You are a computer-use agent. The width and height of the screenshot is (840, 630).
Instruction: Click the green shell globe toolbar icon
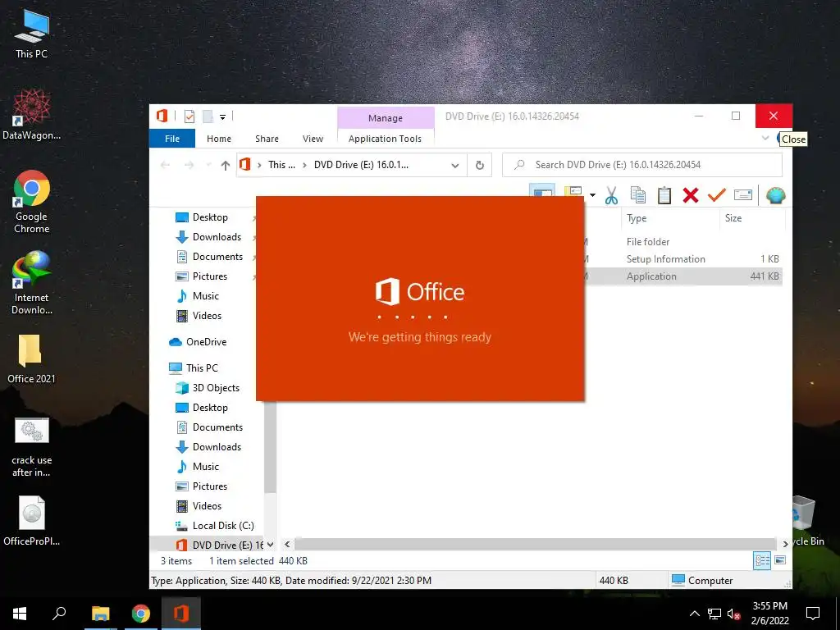tap(775, 195)
